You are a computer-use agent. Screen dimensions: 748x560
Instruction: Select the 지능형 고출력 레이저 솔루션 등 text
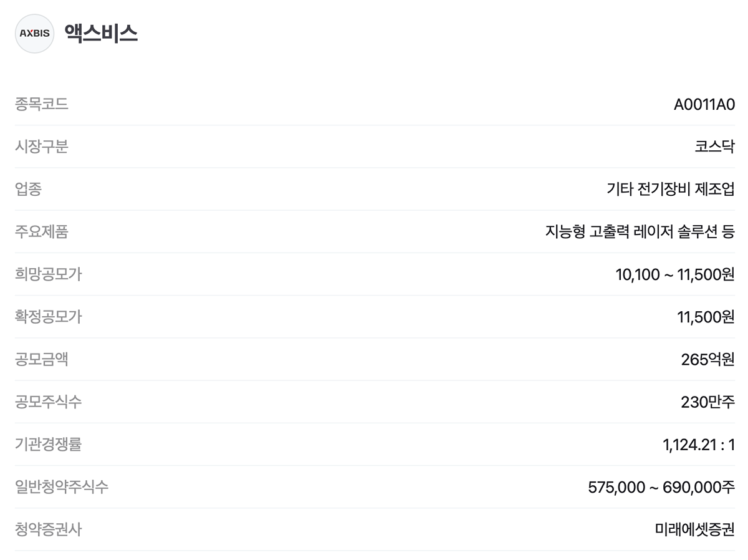(x=640, y=232)
